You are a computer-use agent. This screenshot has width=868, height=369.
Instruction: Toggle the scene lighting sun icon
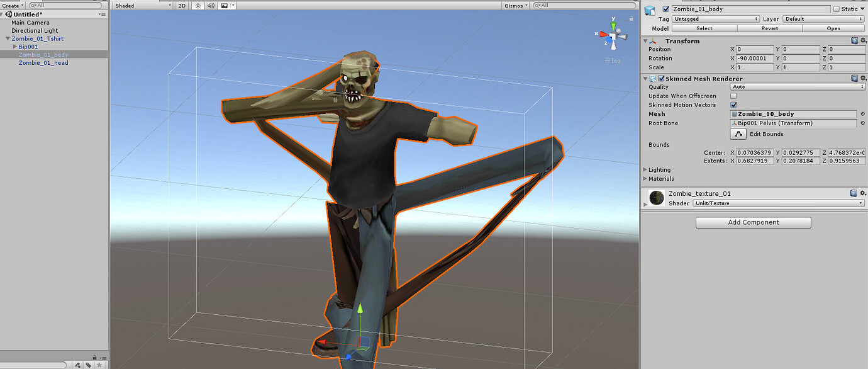pos(197,5)
